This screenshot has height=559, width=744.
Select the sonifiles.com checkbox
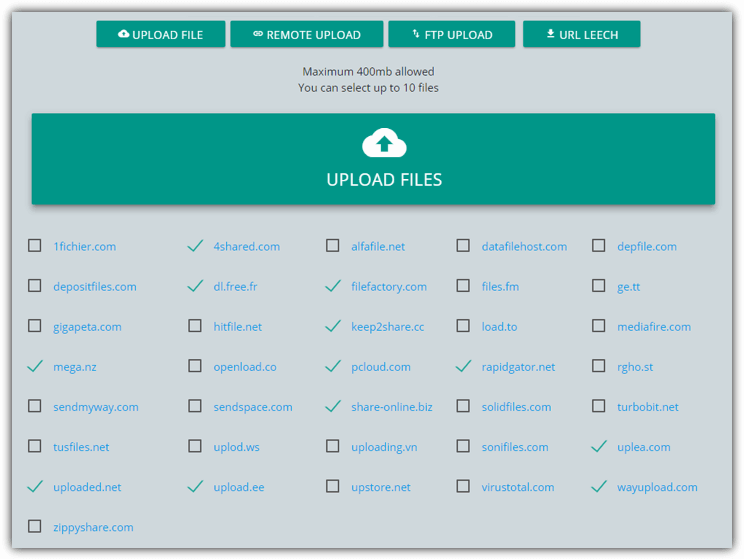[463, 446]
